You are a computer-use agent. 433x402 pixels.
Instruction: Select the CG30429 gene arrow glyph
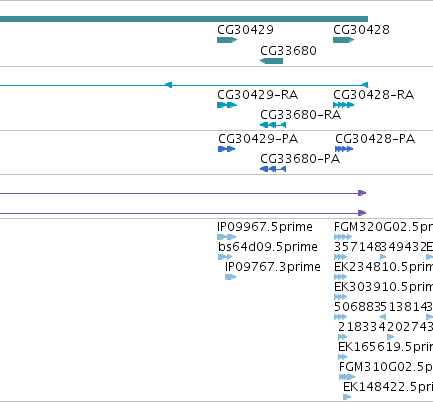click(227, 40)
